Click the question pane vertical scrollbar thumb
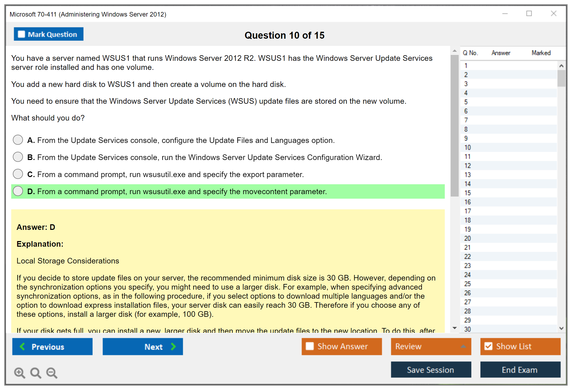Image resolution: width=574 pixels, height=392 pixels. 454,125
